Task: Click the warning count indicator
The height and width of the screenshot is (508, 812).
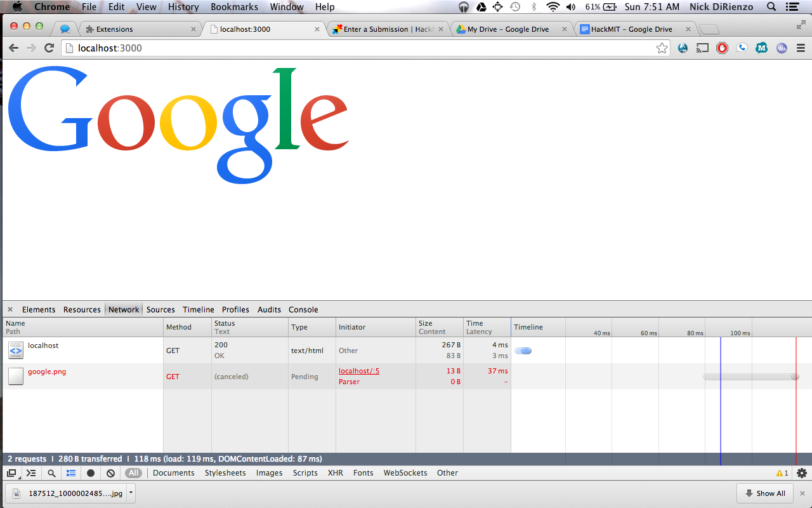Action: tap(782, 473)
